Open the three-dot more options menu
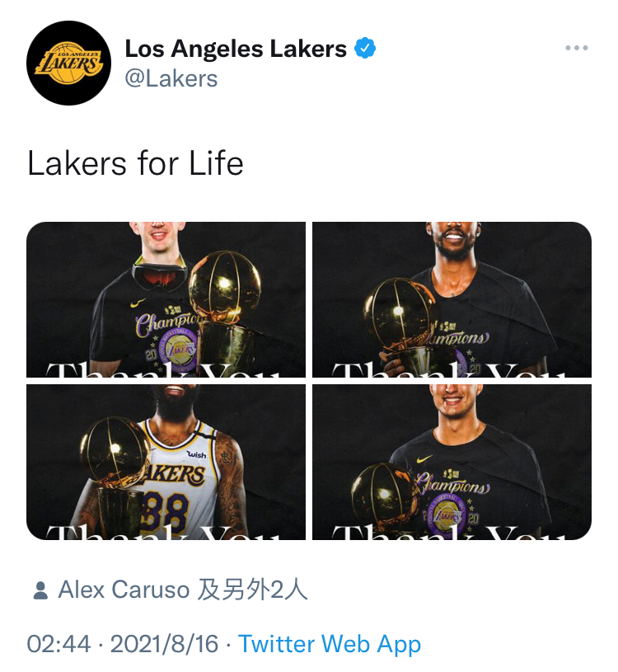This screenshot has width=618, height=672. [x=577, y=48]
